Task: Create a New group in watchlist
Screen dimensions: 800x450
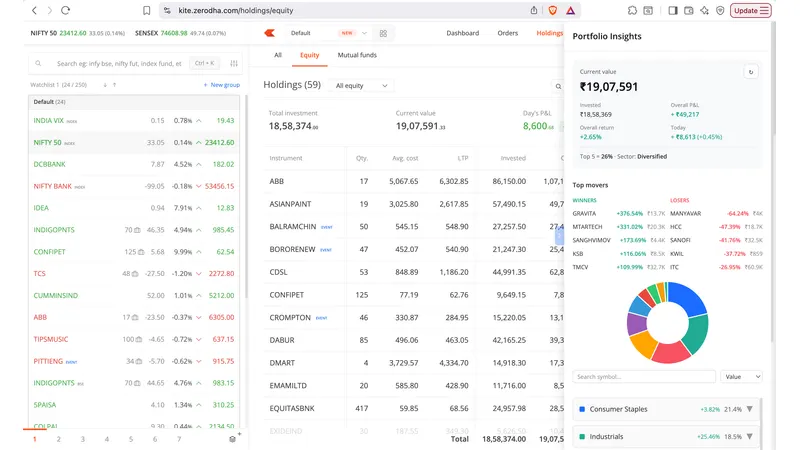Action: point(221,85)
